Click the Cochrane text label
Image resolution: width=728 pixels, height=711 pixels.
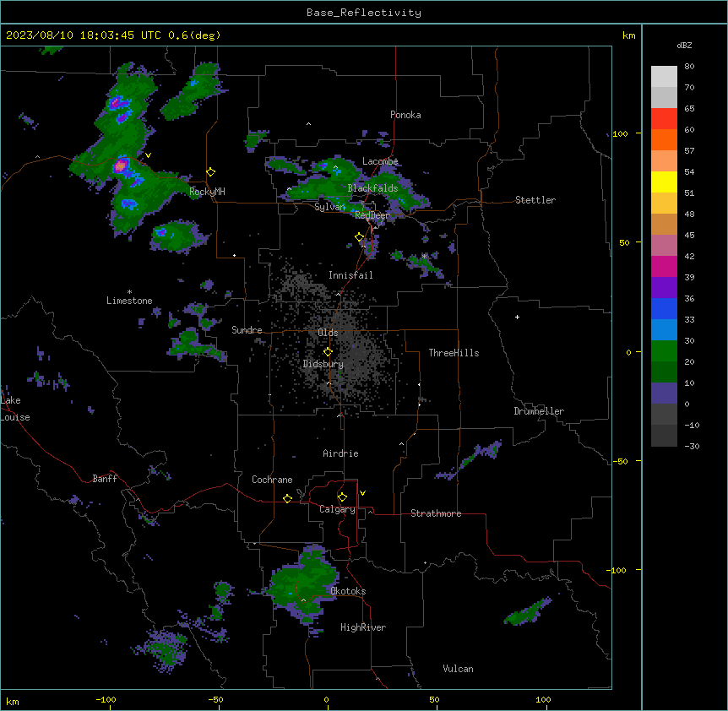tap(272, 480)
